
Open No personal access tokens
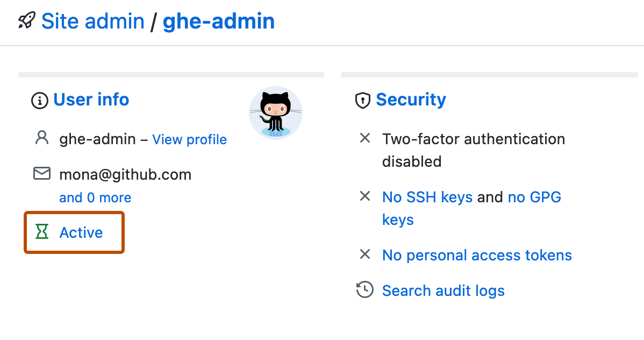[x=476, y=254]
